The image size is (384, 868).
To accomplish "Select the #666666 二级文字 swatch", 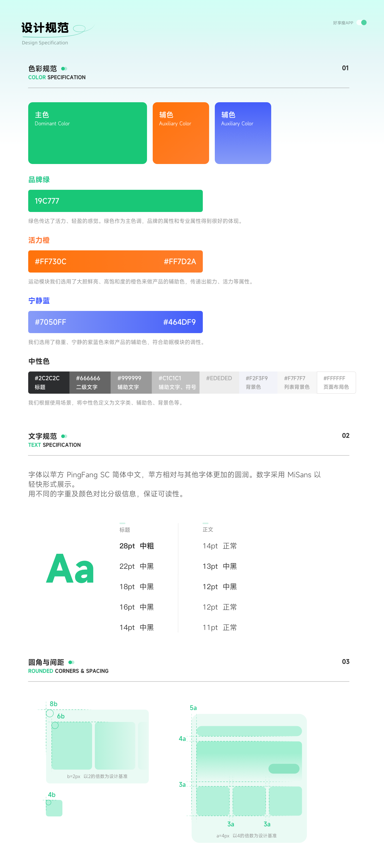I will point(90,383).
